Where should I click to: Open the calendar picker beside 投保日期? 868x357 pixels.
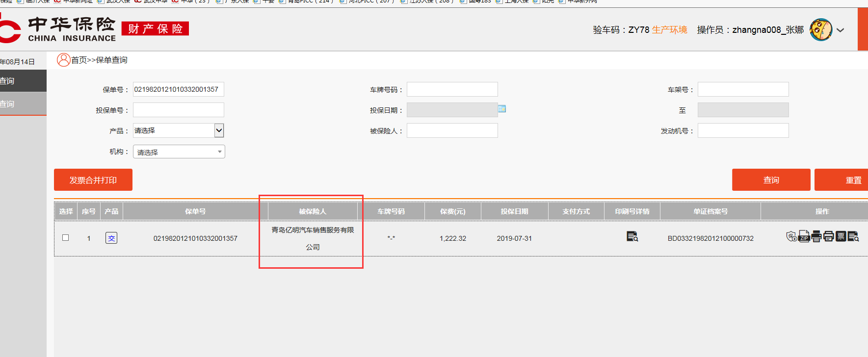pos(502,109)
